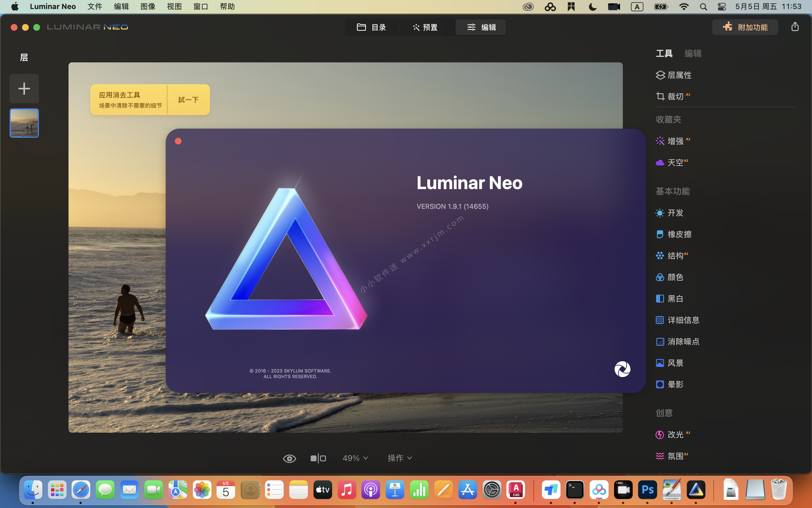Open Photoshop from the Dock
The height and width of the screenshot is (508, 812).
pos(647,490)
